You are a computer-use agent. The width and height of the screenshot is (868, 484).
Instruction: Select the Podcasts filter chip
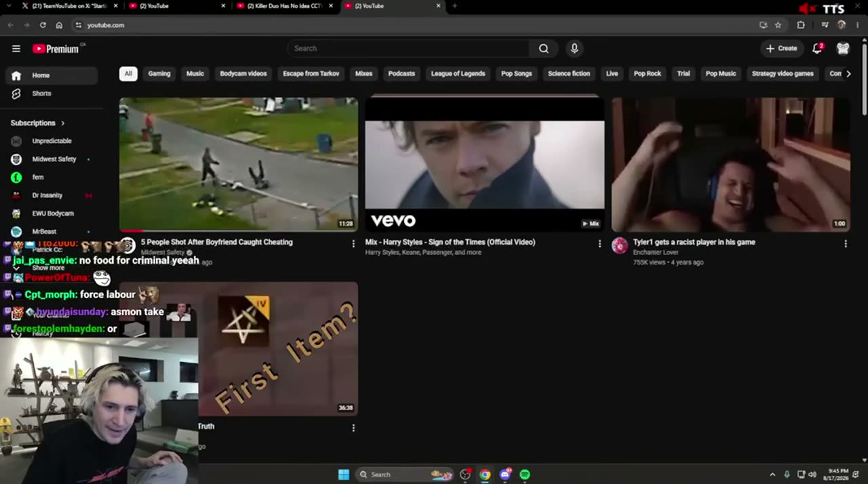point(401,74)
